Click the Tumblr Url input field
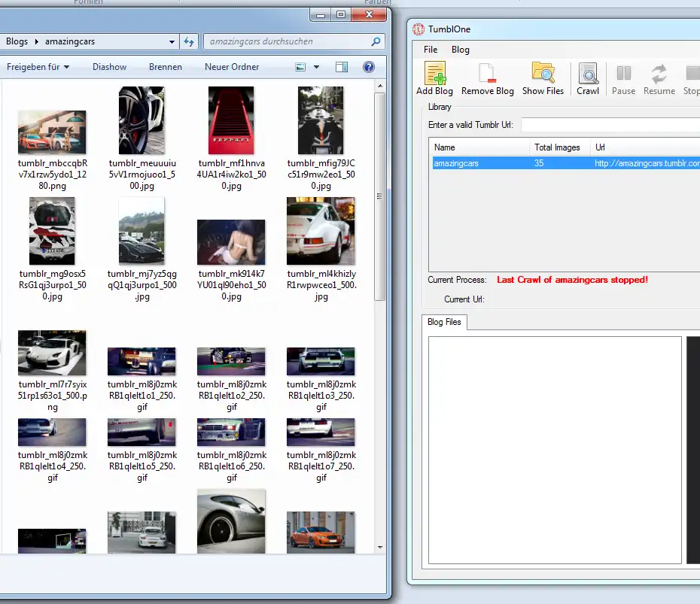The width and height of the screenshot is (700, 604). point(610,125)
